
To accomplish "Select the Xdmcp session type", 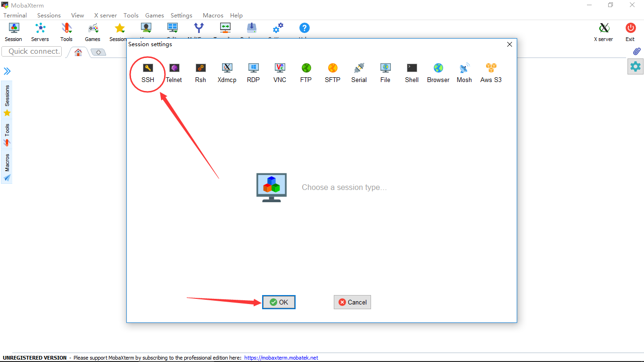I will pos(227,73).
